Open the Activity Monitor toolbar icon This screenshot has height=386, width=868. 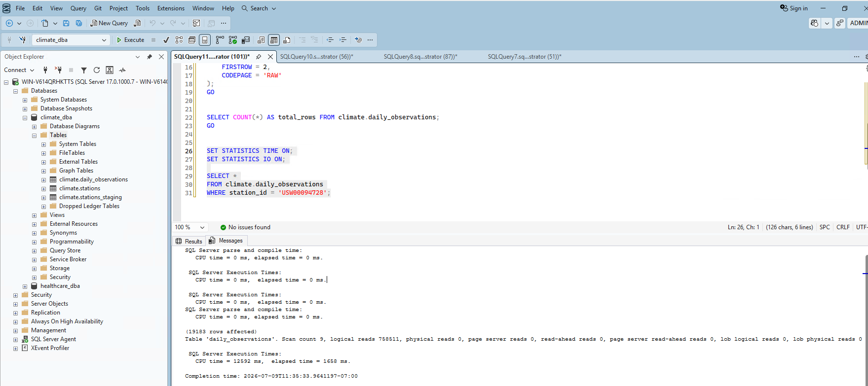coord(196,23)
